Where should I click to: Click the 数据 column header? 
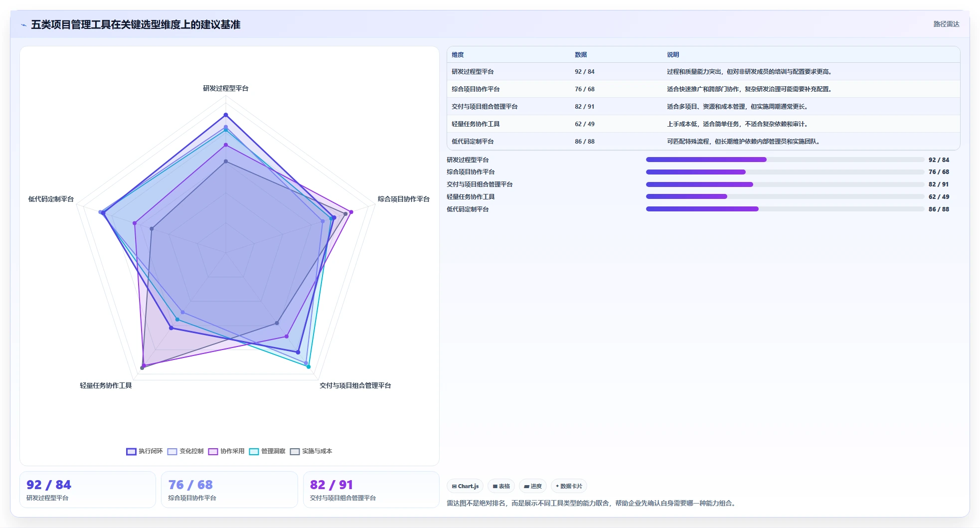pos(581,55)
